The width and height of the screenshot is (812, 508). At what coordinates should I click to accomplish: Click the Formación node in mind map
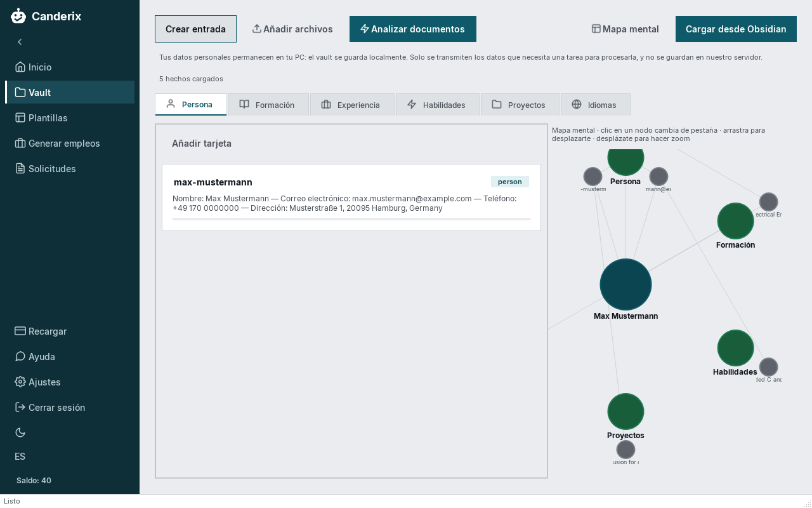736,221
